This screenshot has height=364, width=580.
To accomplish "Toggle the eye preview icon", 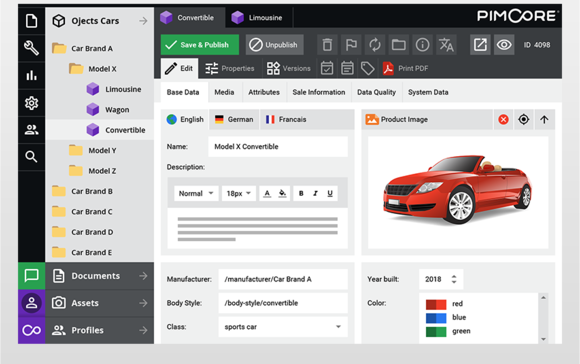I will pos(504,45).
